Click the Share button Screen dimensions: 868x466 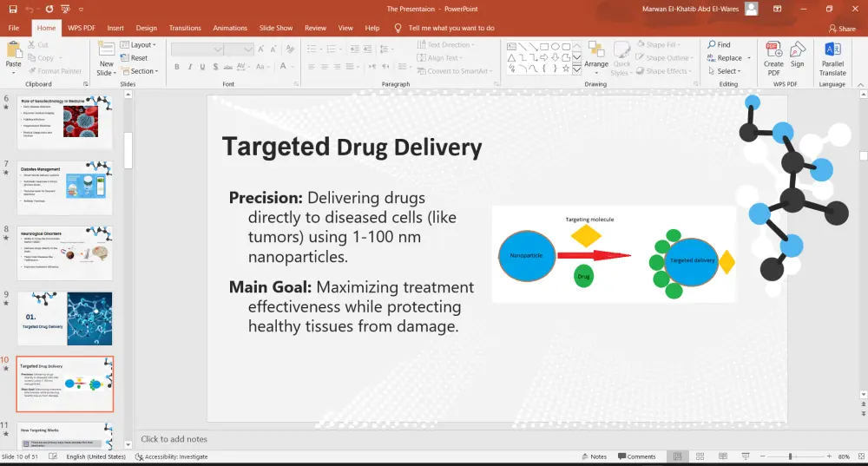pyautogui.click(x=842, y=29)
